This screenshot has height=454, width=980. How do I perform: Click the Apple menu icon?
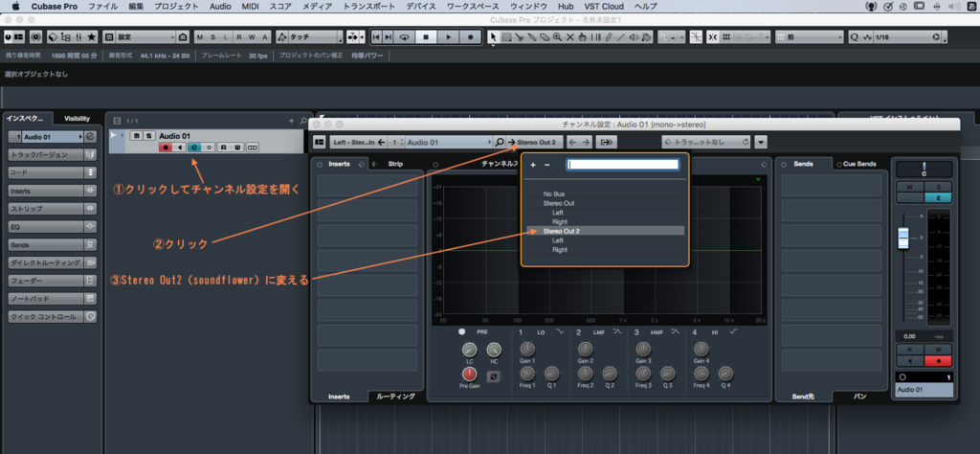pyautogui.click(x=15, y=7)
